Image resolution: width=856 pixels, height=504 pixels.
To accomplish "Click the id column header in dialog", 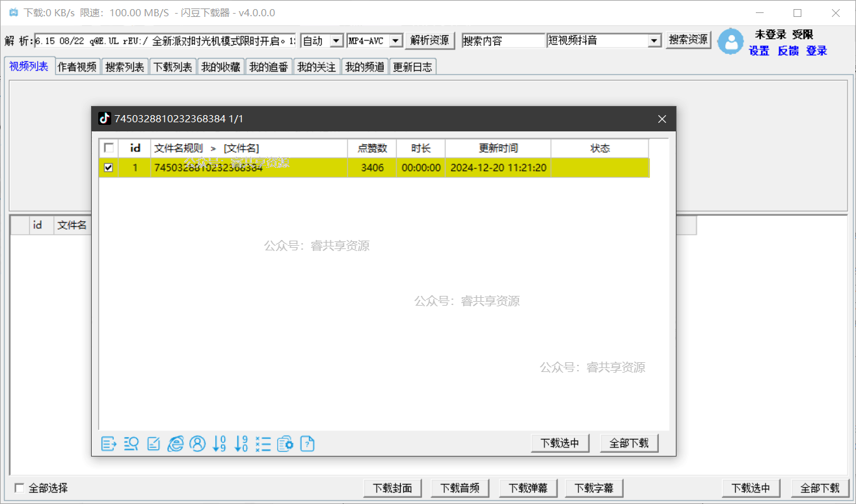I will point(135,148).
